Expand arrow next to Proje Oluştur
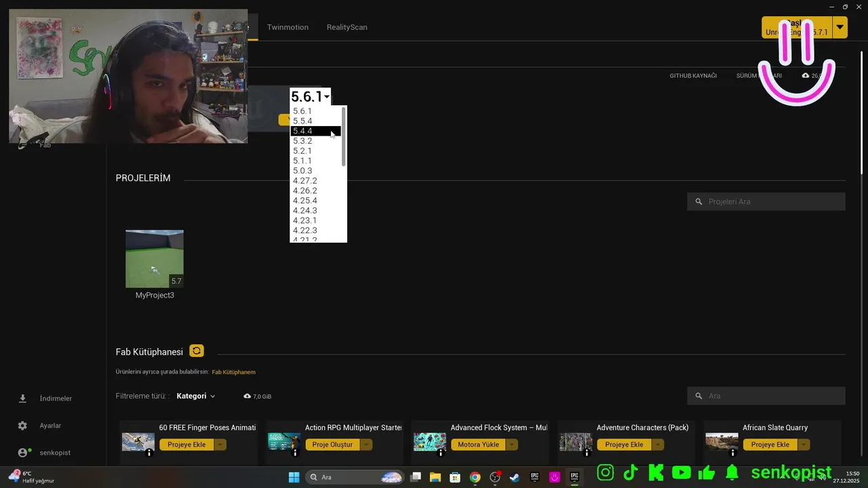The width and height of the screenshot is (868, 488). [366, 445]
